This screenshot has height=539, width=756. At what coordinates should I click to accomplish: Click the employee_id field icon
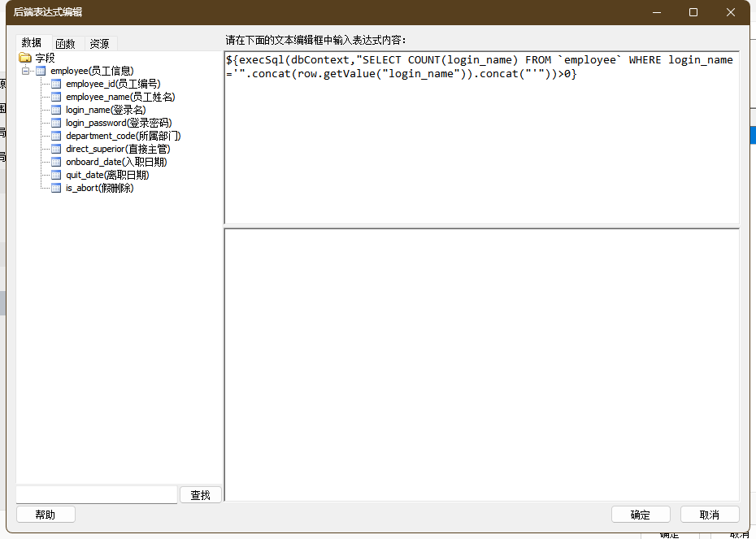tap(56, 84)
